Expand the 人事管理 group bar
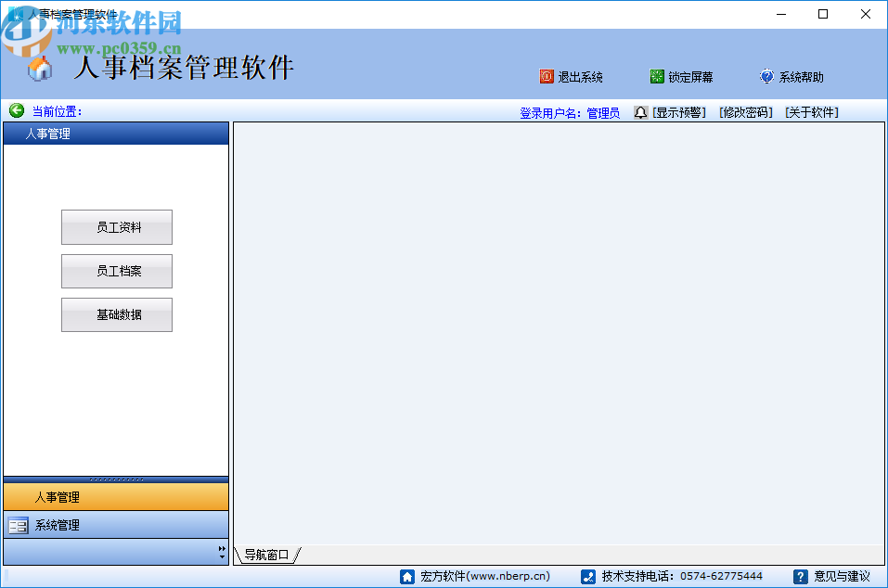888x588 pixels. [115, 496]
